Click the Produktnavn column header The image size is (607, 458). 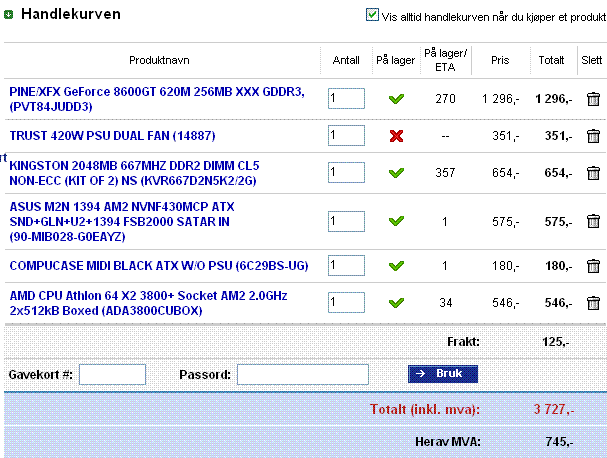[x=159, y=60]
